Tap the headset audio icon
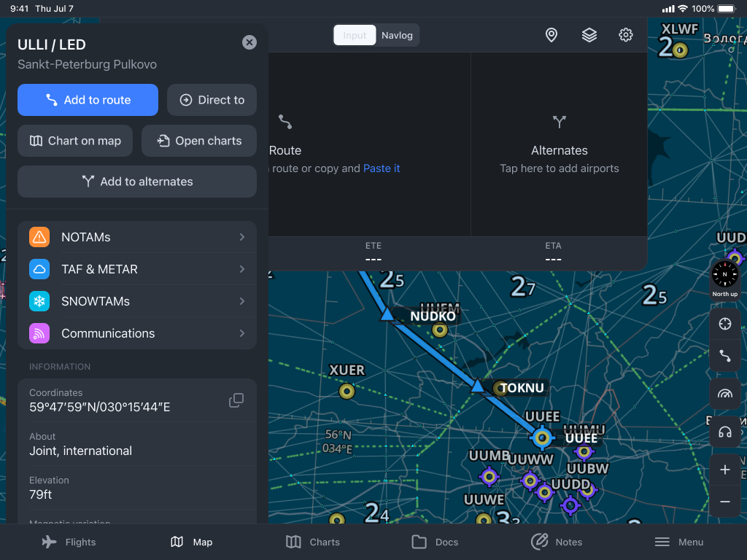Screen dimensions: 747x560 coord(724,432)
